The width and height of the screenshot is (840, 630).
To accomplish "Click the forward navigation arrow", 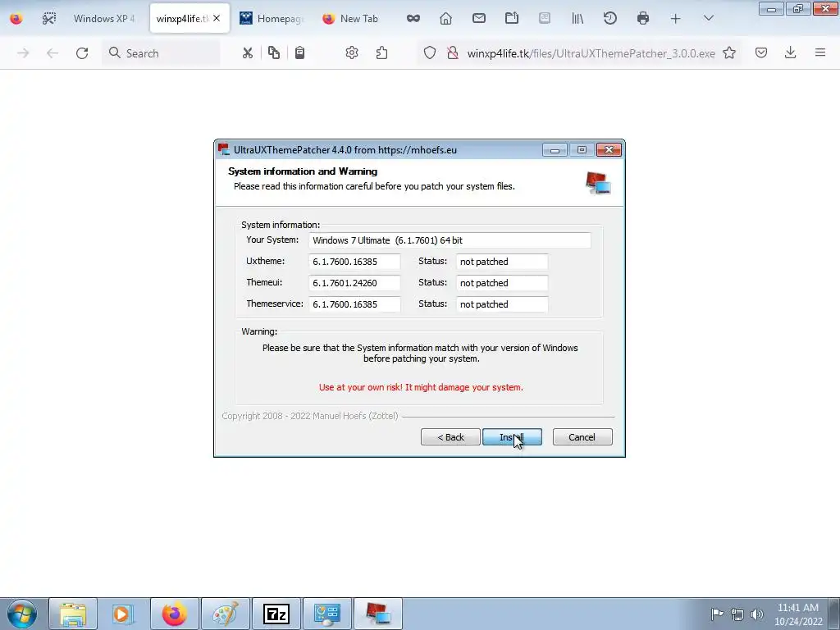I will [23, 53].
